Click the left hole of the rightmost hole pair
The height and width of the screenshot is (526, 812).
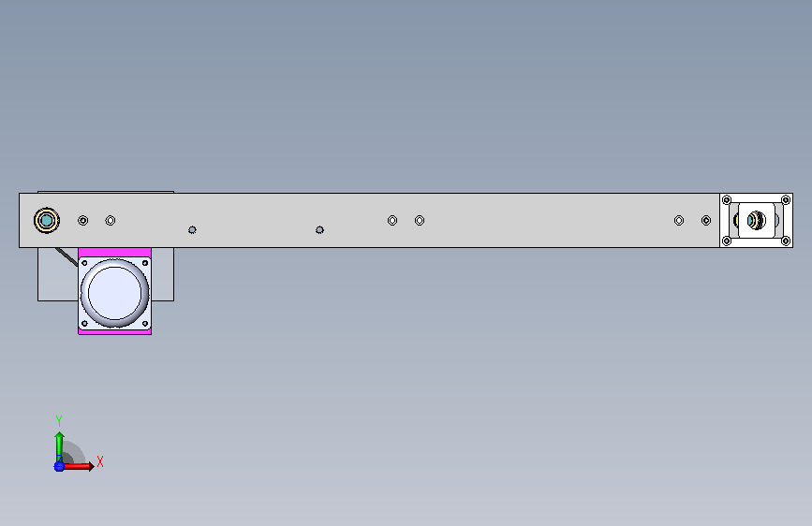tap(679, 221)
